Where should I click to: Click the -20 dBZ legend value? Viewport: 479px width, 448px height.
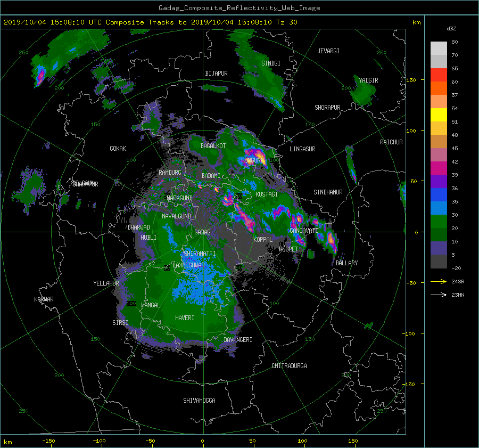pos(456,268)
